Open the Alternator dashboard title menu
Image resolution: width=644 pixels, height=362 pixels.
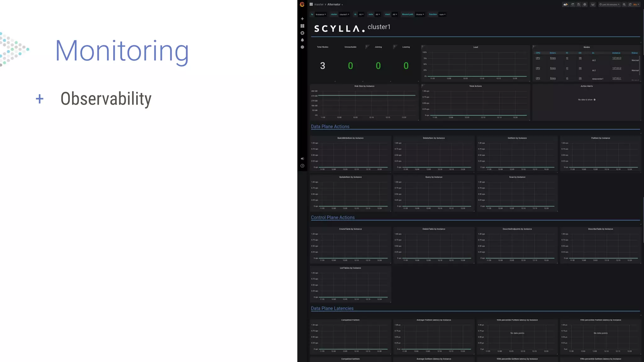335,4
